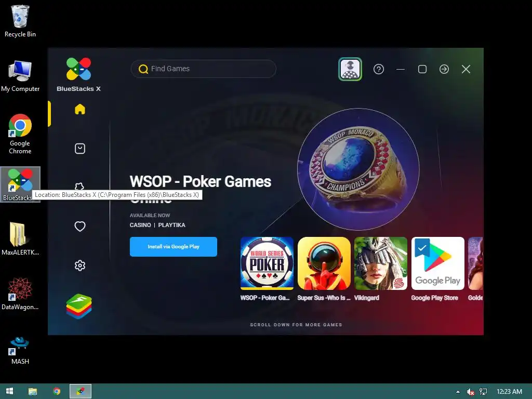This screenshot has width=532, height=399.
Task: Minimize the BlueStacks X window
Action: click(x=401, y=69)
